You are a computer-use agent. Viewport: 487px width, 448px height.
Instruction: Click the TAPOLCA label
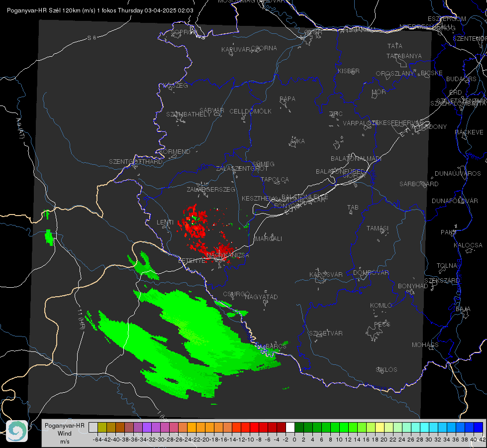275,179
